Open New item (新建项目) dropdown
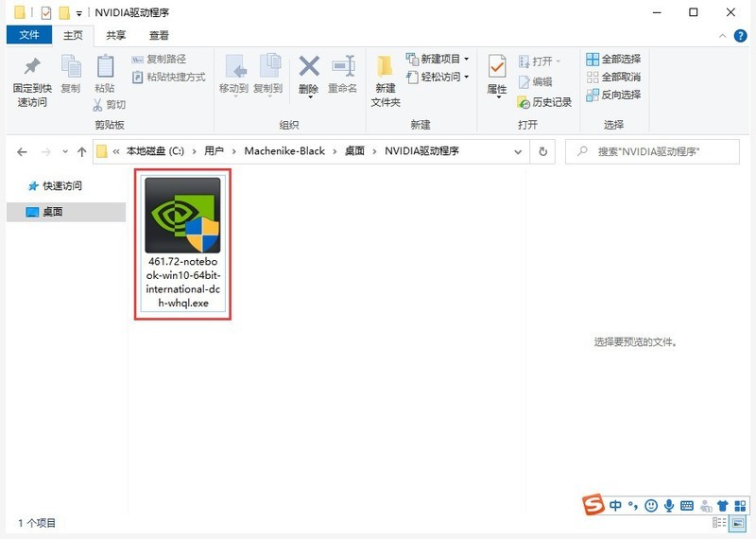This screenshot has height=539, width=756. tap(438, 59)
